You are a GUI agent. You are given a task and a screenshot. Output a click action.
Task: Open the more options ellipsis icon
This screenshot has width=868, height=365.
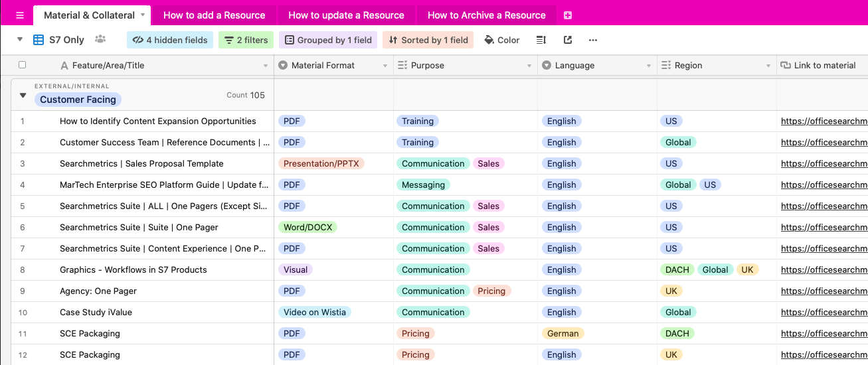593,40
